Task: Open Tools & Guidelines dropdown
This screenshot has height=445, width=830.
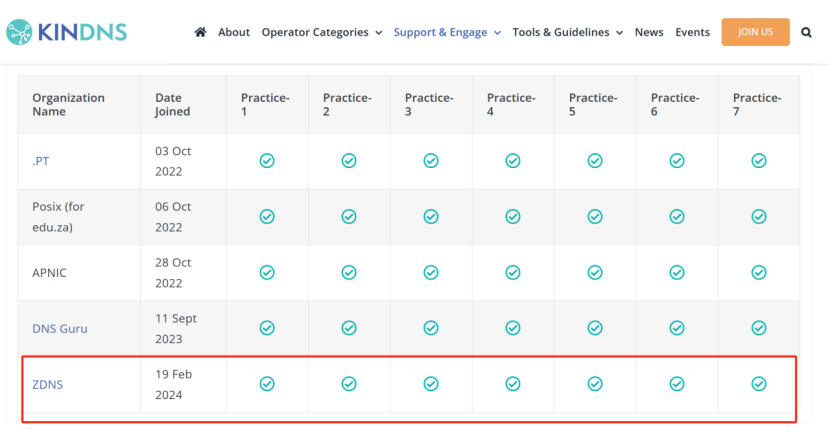Action: click(567, 32)
